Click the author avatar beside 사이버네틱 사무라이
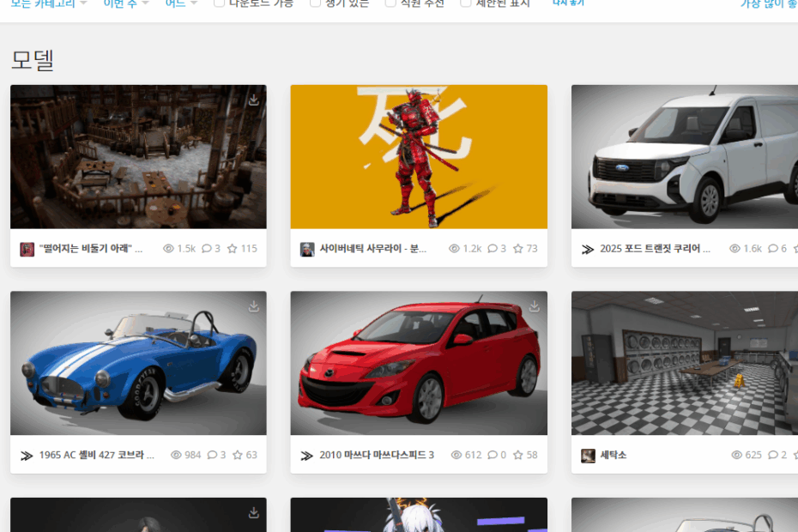This screenshot has height=532, width=798. pyautogui.click(x=307, y=249)
